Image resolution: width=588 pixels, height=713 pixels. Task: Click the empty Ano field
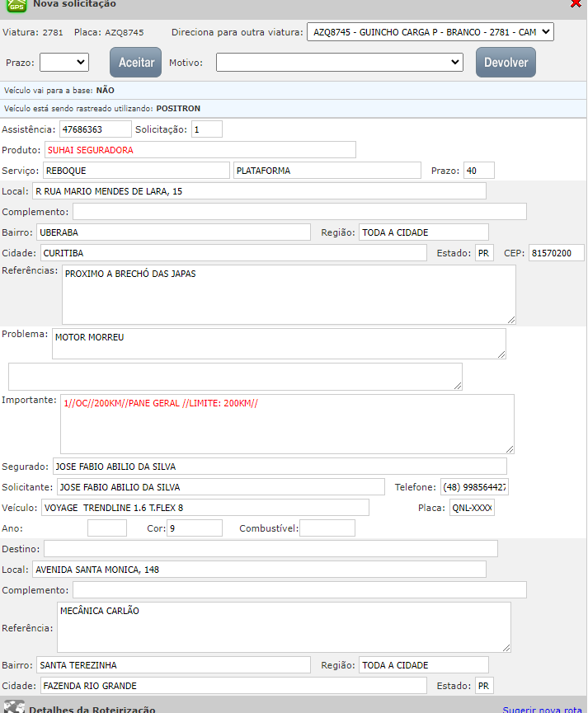(107, 528)
